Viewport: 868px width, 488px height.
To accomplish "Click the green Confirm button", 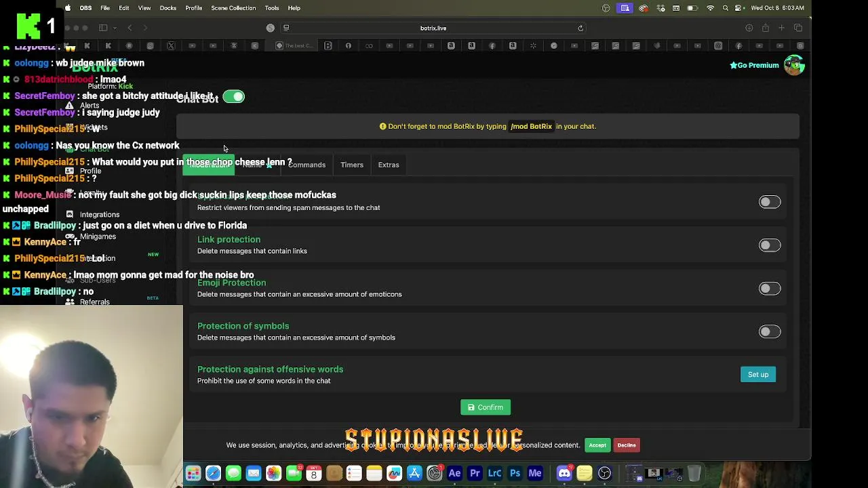I will pyautogui.click(x=486, y=407).
